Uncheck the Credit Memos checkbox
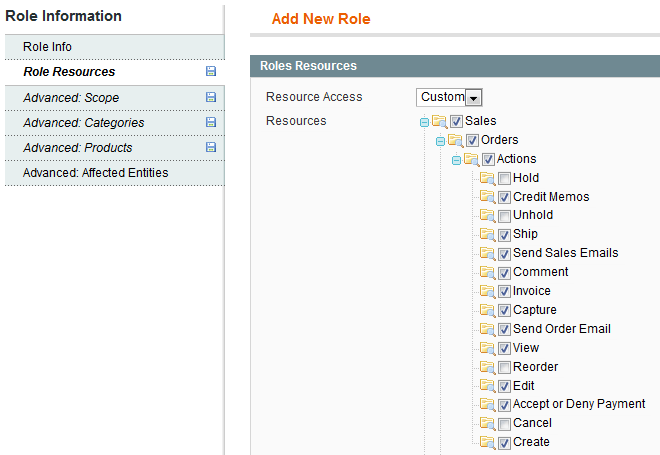660x455 pixels. 504,197
